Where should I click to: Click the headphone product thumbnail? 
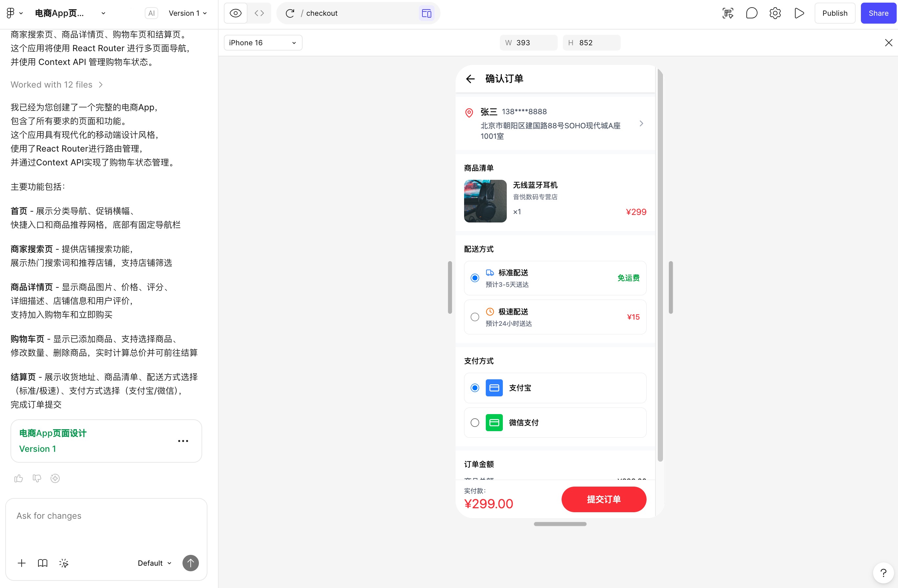[x=485, y=201]
